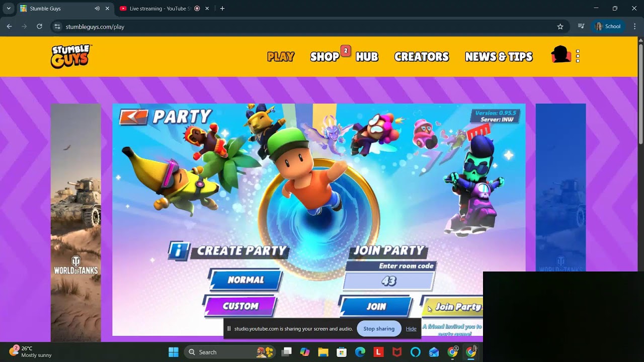Open the World of Tanks ad on the left

75,223
